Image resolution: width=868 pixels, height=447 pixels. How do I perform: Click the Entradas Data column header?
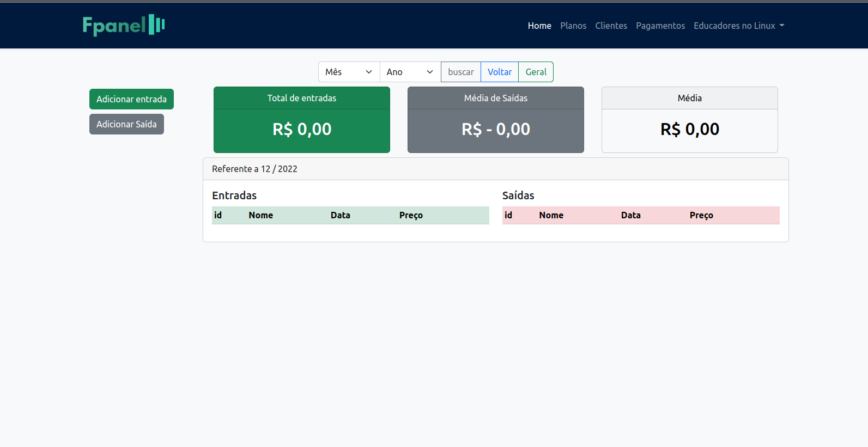pos(341,215)
